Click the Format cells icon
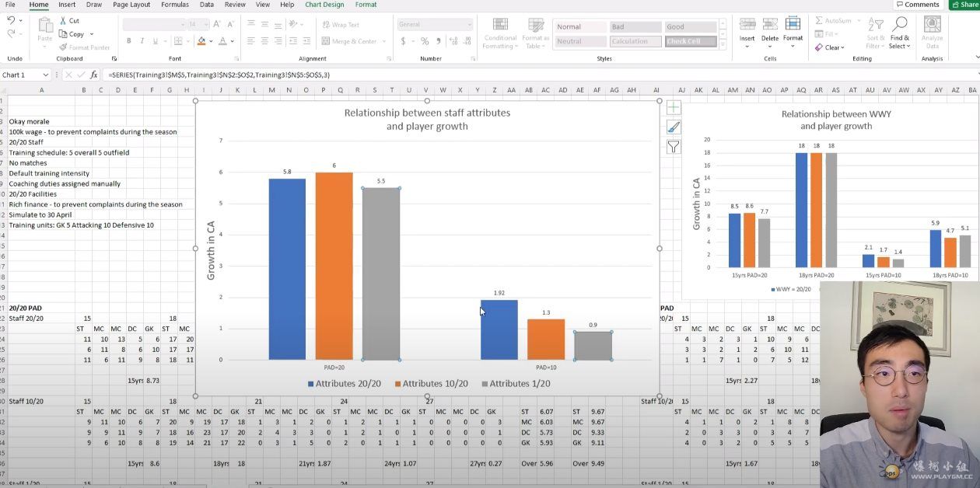The width and height of the screenshot is (980, 488). (x=793, y=24)
